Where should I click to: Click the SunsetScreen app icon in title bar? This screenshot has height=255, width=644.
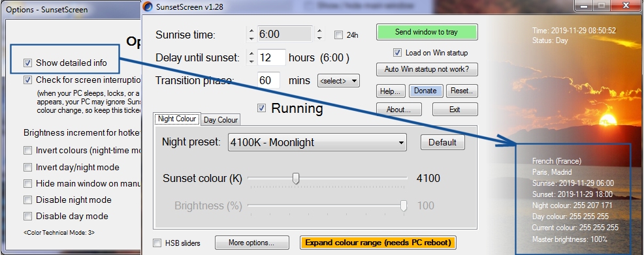tap(148, 7)
